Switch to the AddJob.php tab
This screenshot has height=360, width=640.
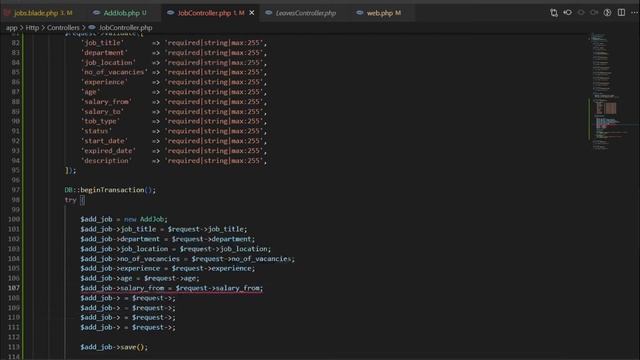coord(121,13)
